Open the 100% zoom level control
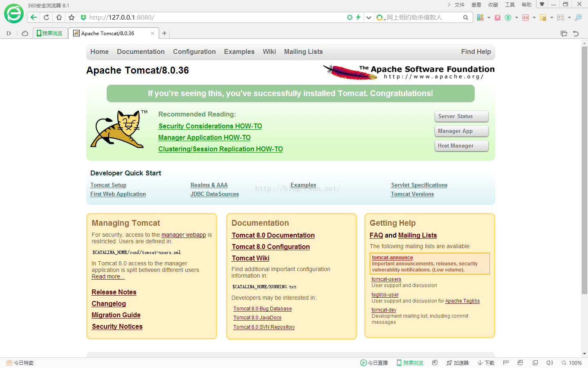 click(x=572, y=363)
